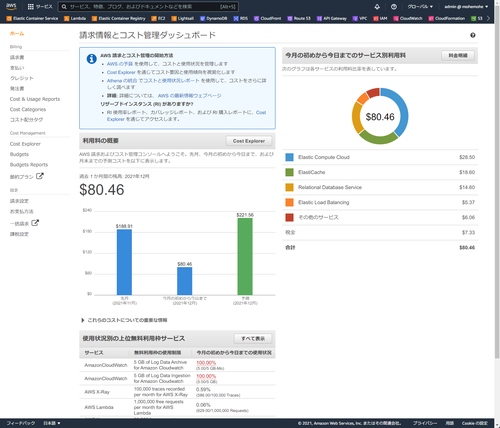
Task: Open Budgets in the sidebar
Action: point(19,154)
